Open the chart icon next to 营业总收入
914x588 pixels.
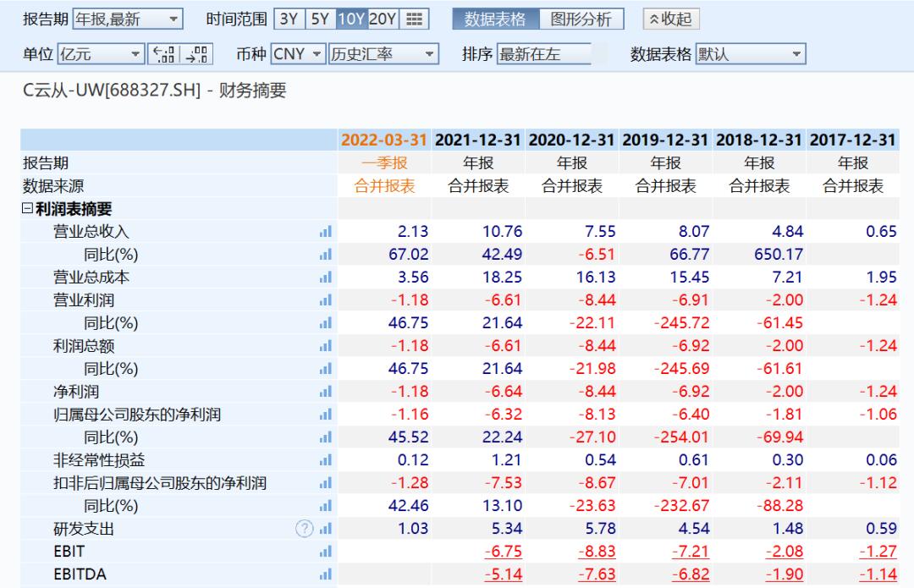(x=326, y=230)
